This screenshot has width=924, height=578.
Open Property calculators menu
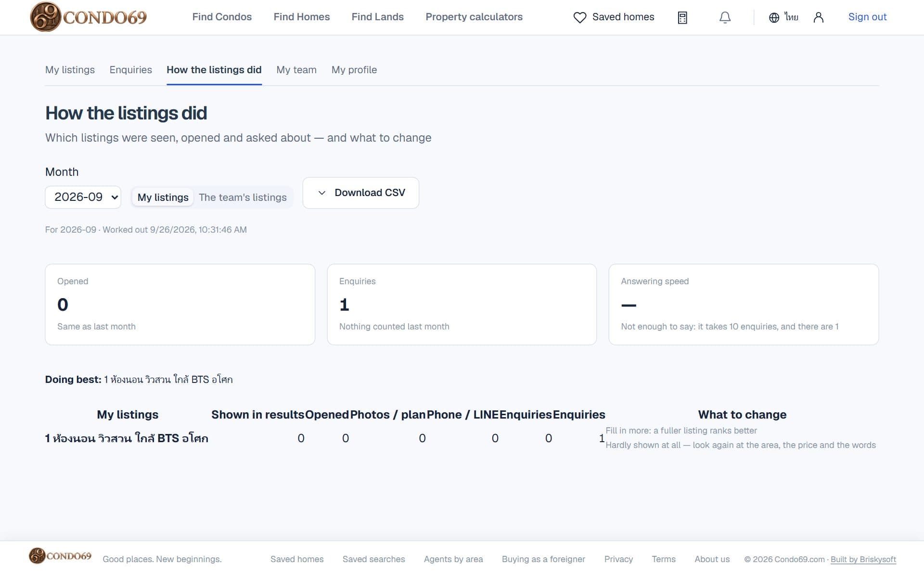[x=474, y=17]
